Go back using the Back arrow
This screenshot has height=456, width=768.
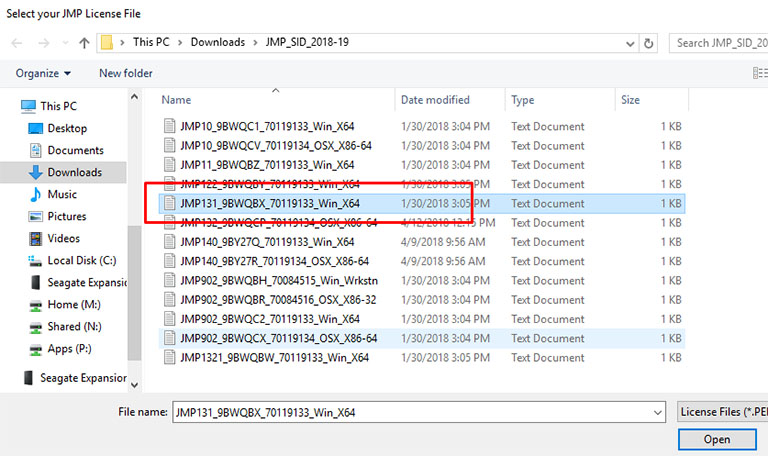[17, 43]
